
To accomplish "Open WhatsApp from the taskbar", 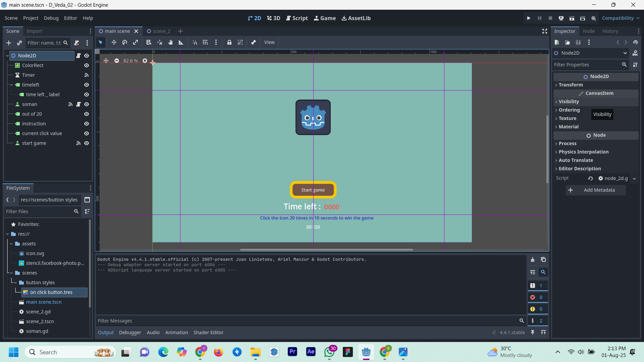I will 329,352.
